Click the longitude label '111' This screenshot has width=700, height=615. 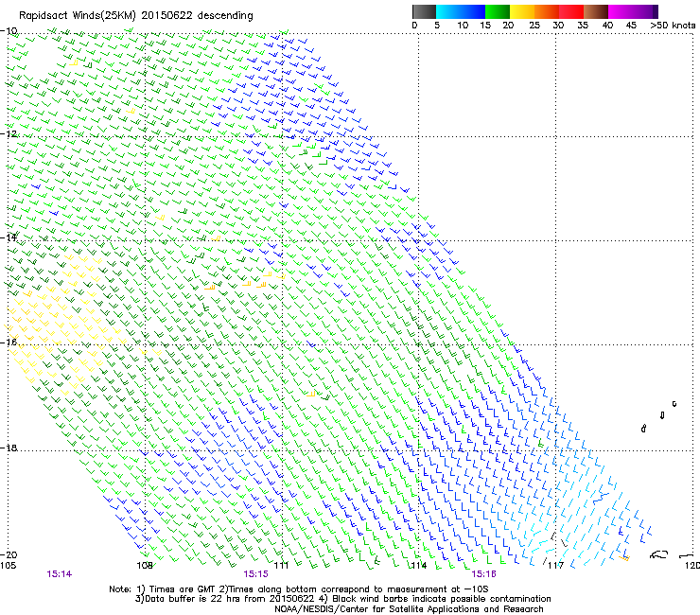pyautogui.click(x=281, y=566)
